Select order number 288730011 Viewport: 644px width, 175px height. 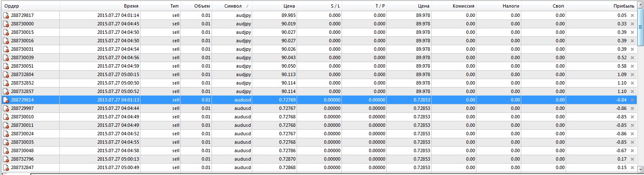click(22, 125)
